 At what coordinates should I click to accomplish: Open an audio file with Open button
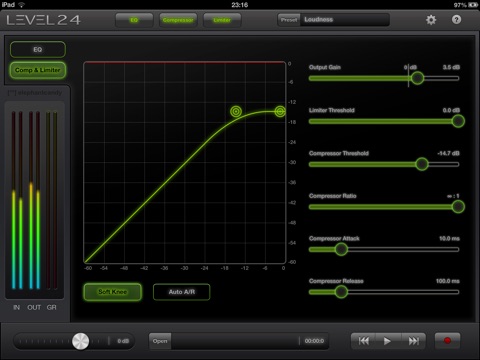click(x=160, y=341)
